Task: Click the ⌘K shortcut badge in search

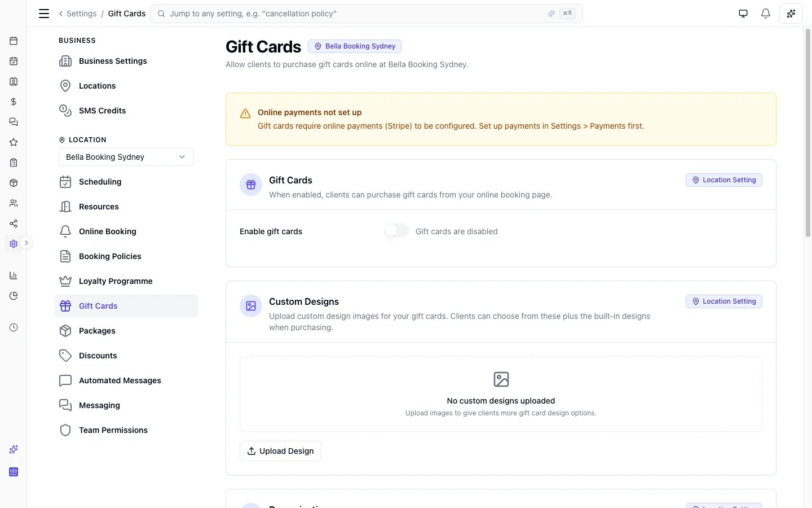Action: [x=567, y=13]
